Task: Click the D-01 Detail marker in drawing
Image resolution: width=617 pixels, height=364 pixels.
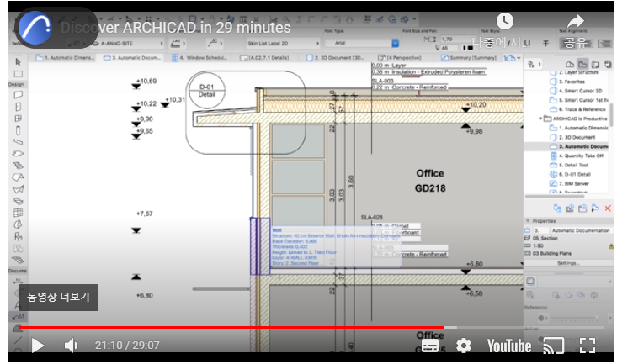Action: 206,91
